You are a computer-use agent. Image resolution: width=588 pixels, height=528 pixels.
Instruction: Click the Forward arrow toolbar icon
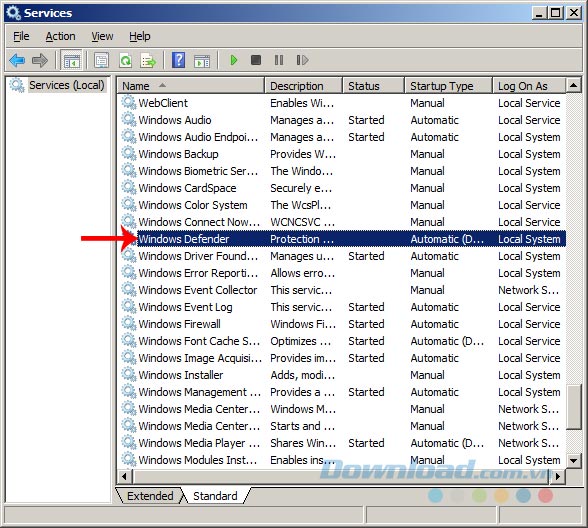pos(40,60)
